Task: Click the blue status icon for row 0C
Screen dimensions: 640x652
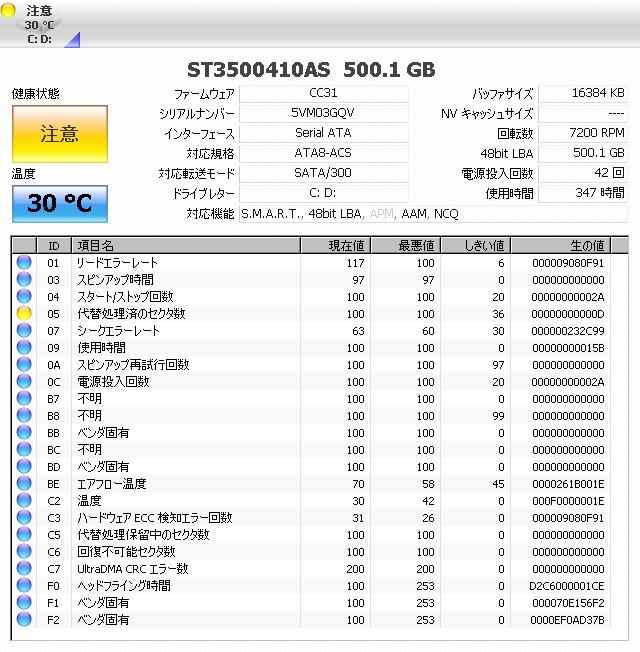Action: (x=24, y=381)
